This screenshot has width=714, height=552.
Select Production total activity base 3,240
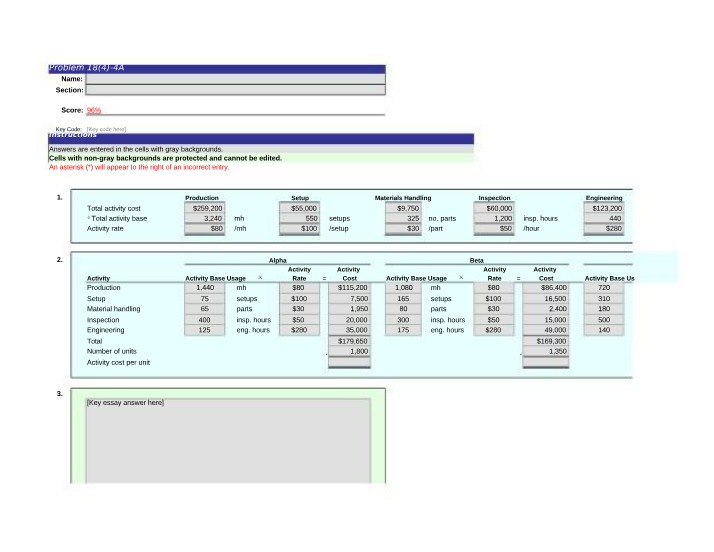point(204,219)
